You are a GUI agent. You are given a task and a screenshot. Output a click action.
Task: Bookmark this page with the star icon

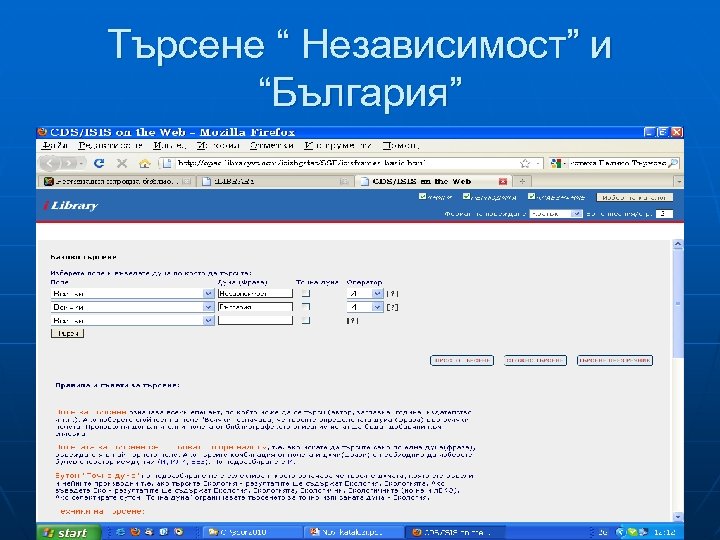click(524, 163)
